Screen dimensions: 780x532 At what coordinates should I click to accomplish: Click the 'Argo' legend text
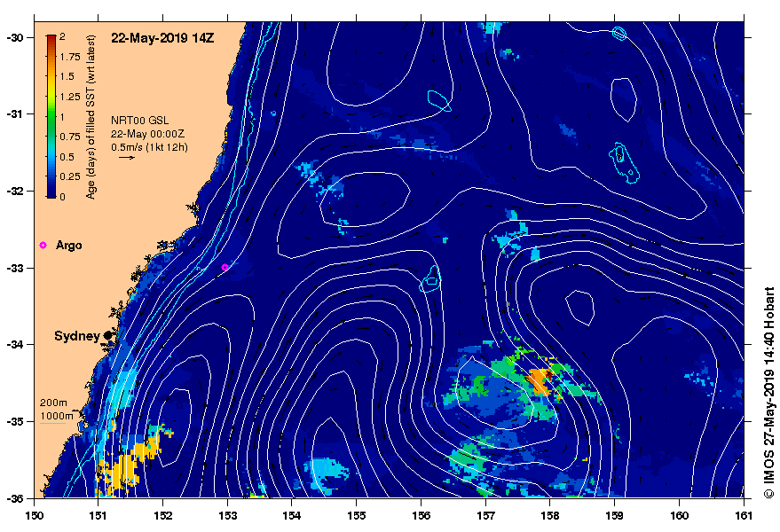(68, 245)
